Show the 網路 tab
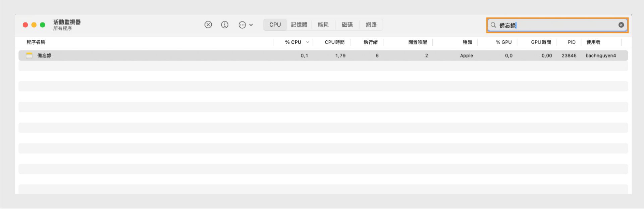The height and width of the screenshot is (209, 644). 371,25
